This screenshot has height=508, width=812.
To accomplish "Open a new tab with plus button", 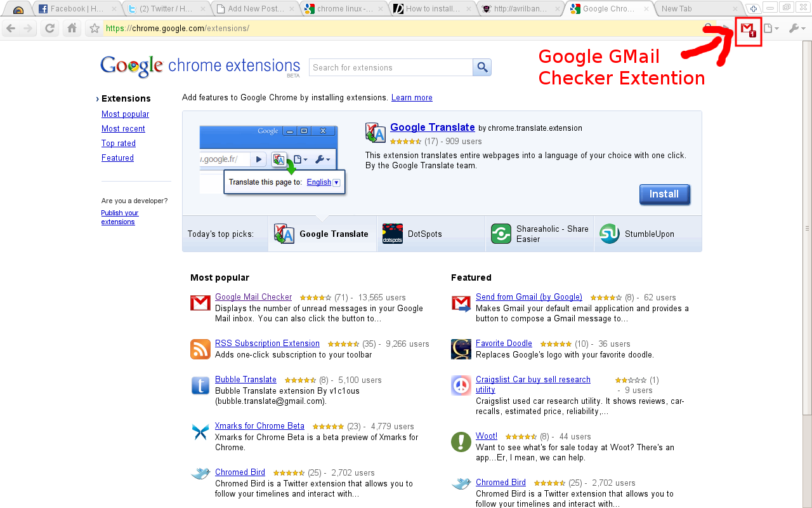I will pos(753,9).
